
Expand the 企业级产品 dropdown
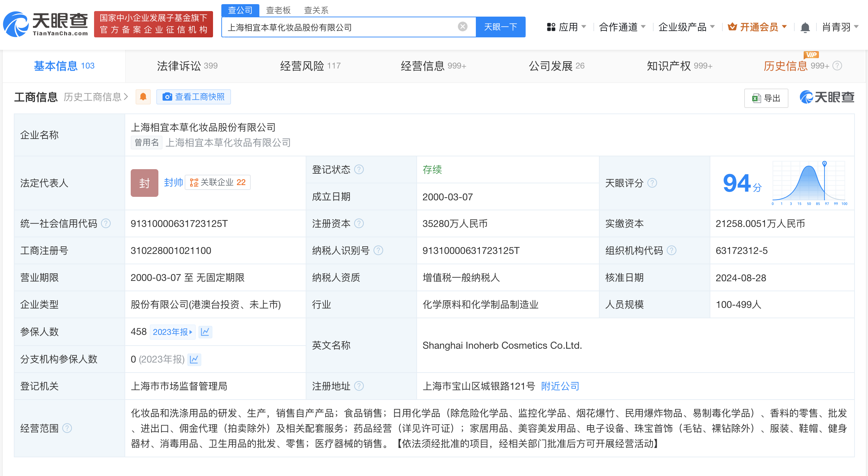coord(686,27)
